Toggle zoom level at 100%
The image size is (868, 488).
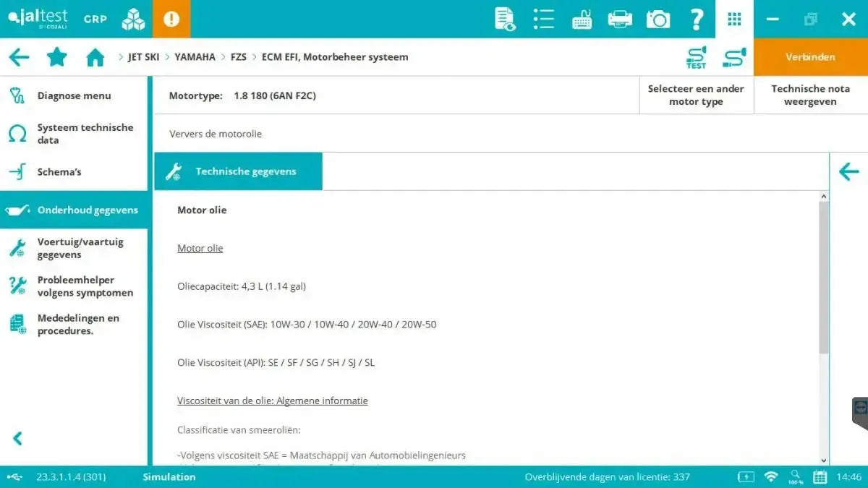point(795,477)
